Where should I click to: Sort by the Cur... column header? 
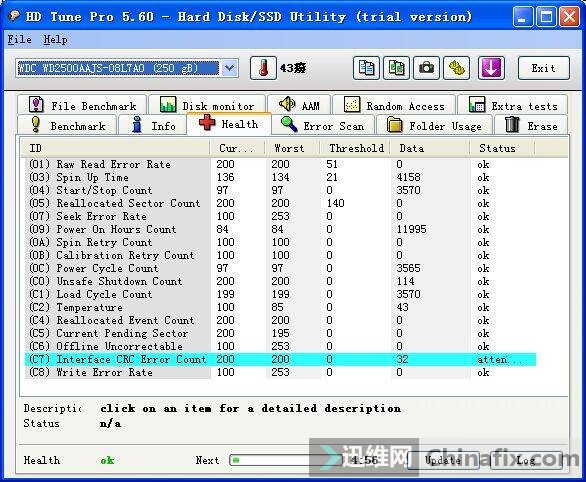237,148
